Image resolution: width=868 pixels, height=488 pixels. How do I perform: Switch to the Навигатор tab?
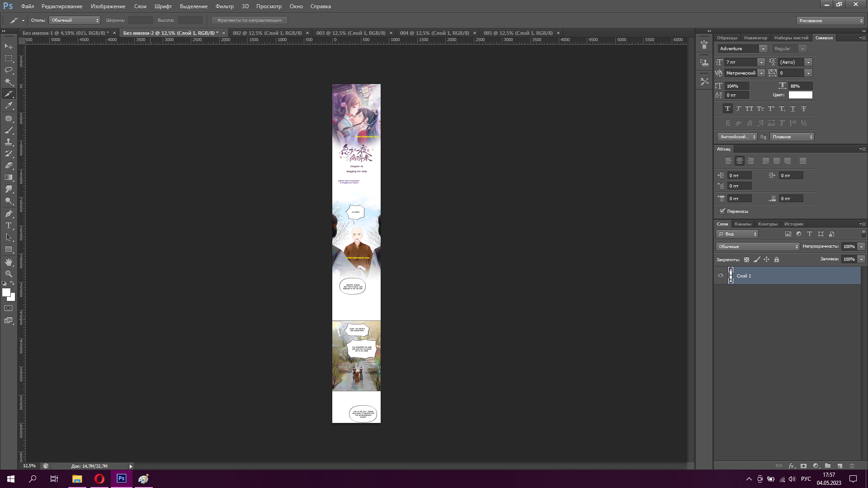click(755, 38)
